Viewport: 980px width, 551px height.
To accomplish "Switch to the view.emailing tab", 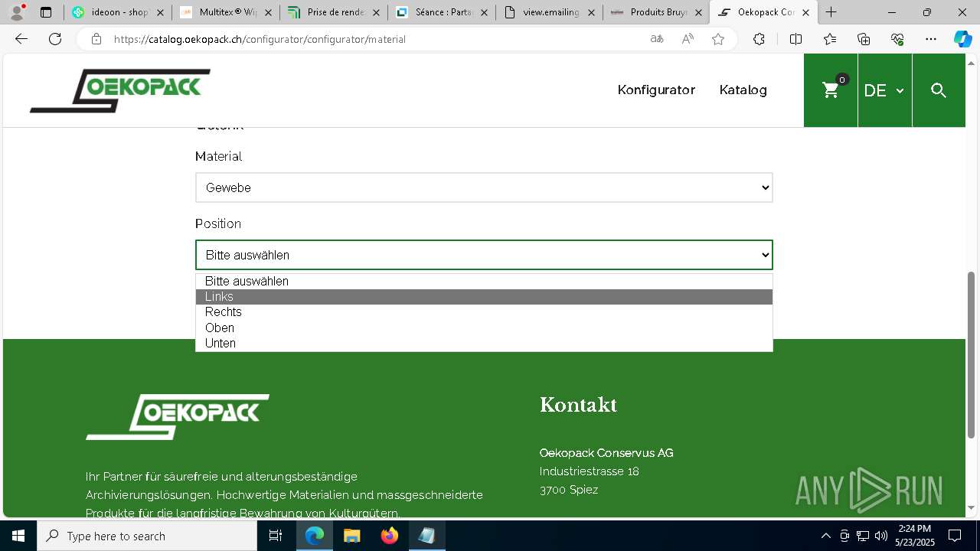I will click(549, 12).
